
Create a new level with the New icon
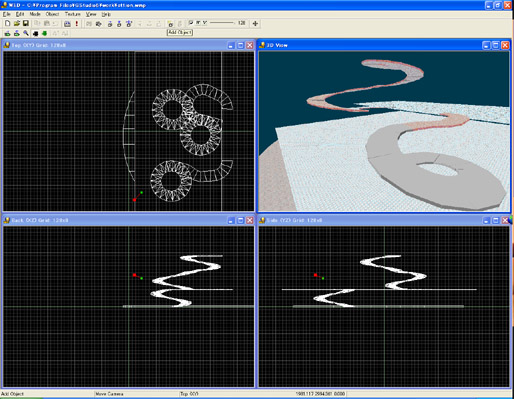point(7,23)
